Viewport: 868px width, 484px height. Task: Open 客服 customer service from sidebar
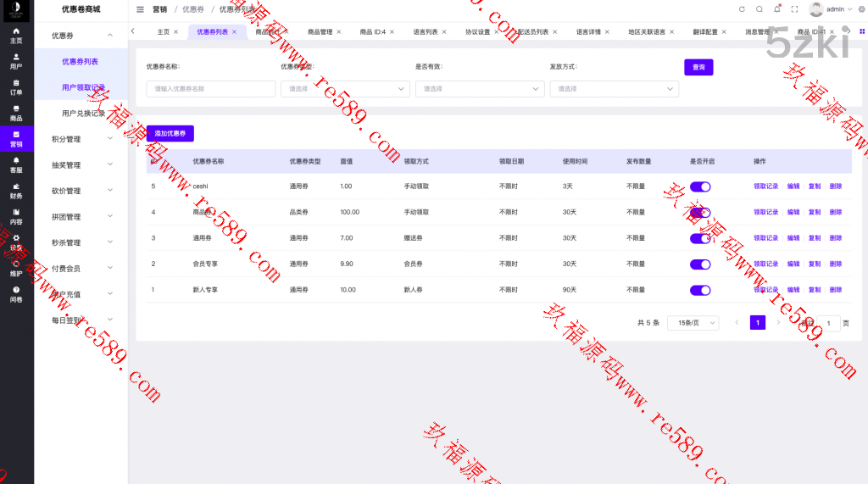tap(16, 165)
